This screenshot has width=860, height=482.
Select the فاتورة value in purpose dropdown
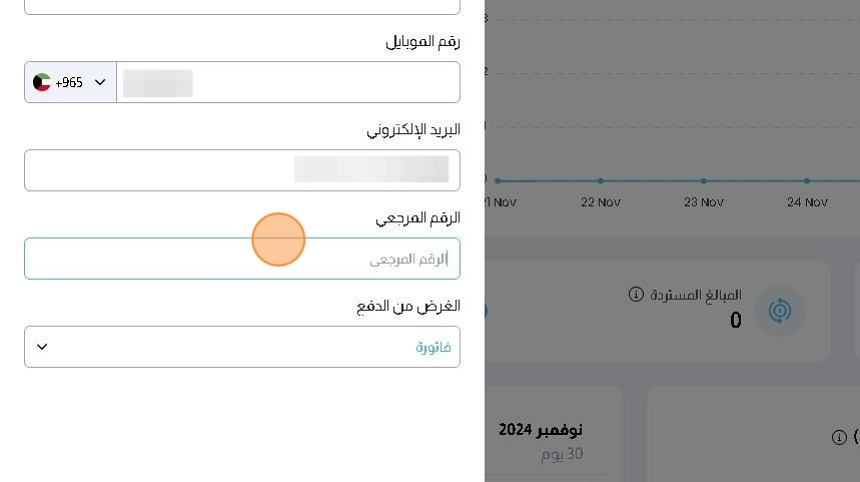(x=433, y=347)
